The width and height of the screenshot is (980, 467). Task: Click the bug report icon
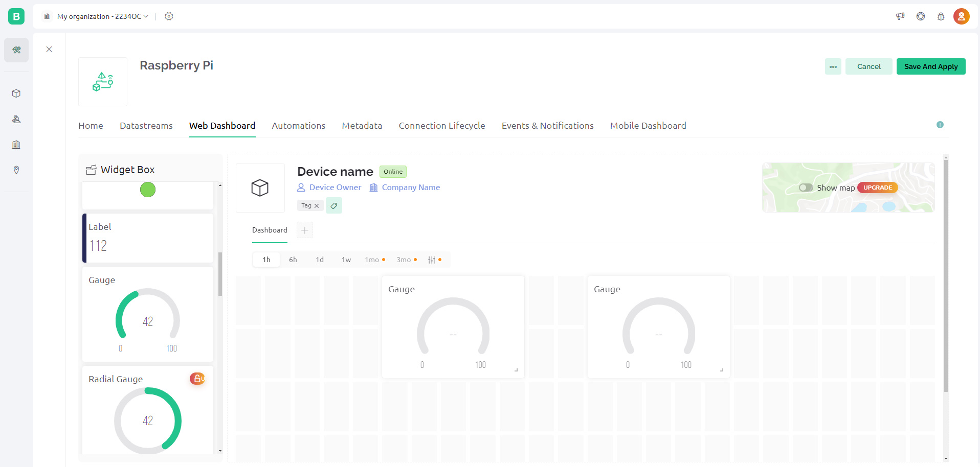(x=941, y=16)
